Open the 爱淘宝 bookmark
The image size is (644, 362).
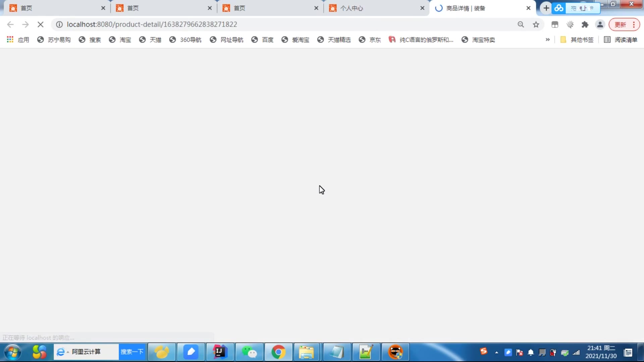(296, 40)
